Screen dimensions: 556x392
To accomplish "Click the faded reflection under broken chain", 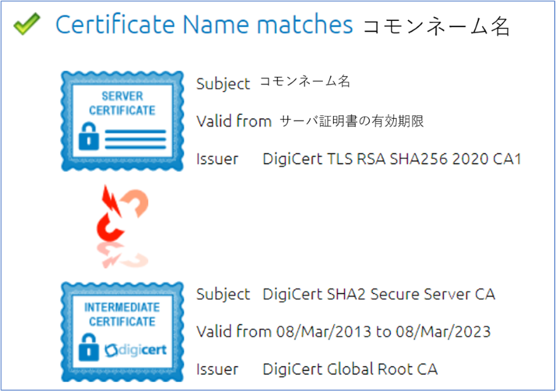I will tap(123, 256).
